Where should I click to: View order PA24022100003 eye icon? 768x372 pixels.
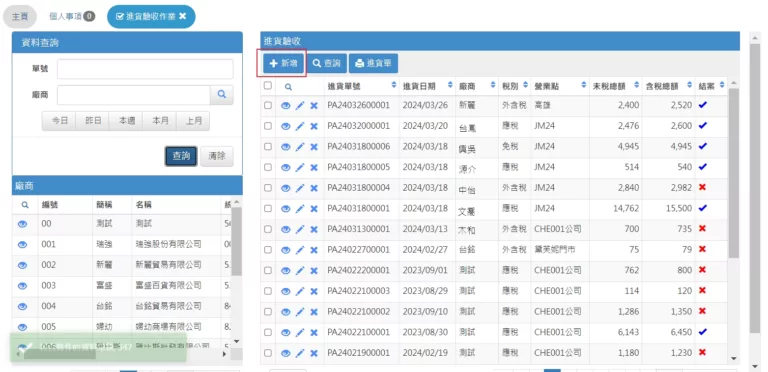click(x=286, y=291)
